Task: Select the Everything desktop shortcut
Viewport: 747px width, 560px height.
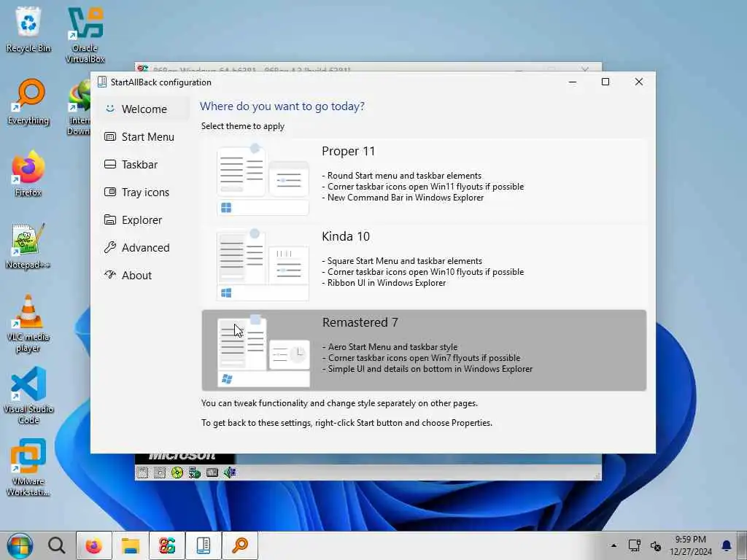Action: pos(28,101)
